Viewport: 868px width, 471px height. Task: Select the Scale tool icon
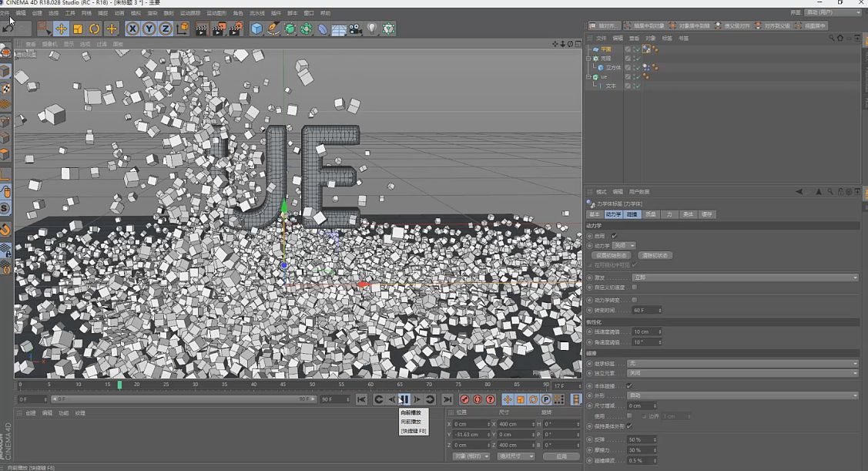tap(78, 29)
